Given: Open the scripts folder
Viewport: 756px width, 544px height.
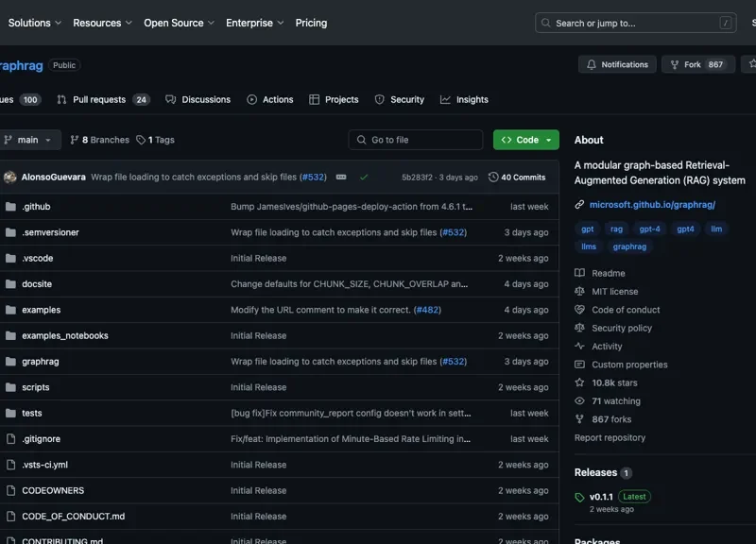Looking at the screenshot, I should point(36,387).
